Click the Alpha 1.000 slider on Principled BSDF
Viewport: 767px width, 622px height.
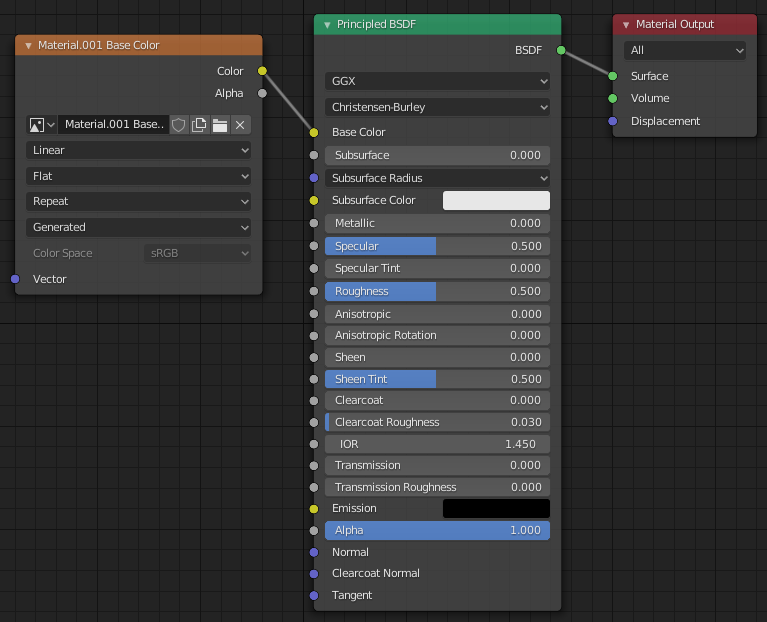coord(437,531)
